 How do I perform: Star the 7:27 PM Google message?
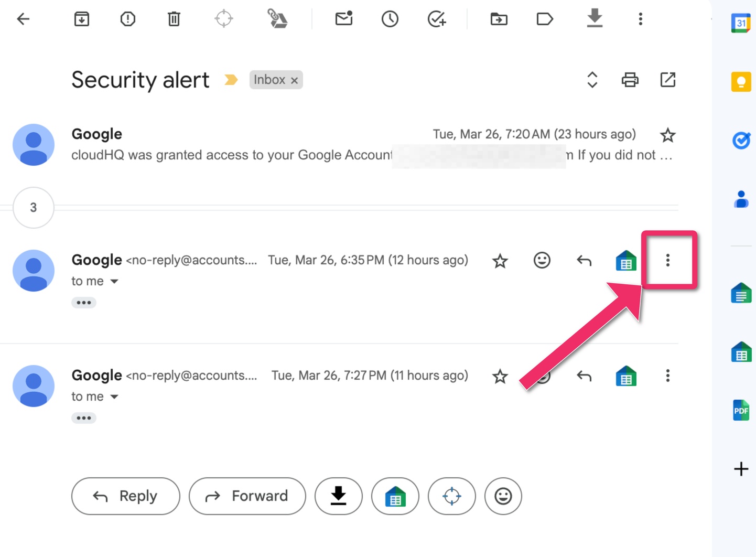pyautogui.click(x=500, y=376)
